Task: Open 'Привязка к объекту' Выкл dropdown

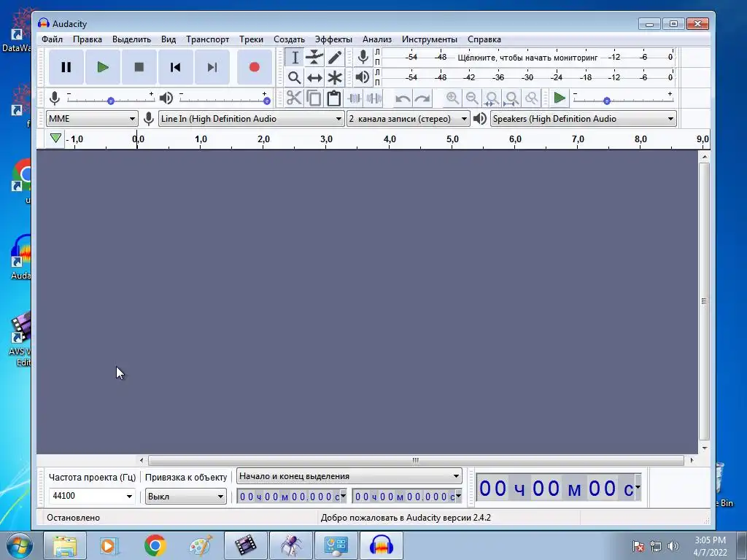Action: coord(185,496)
